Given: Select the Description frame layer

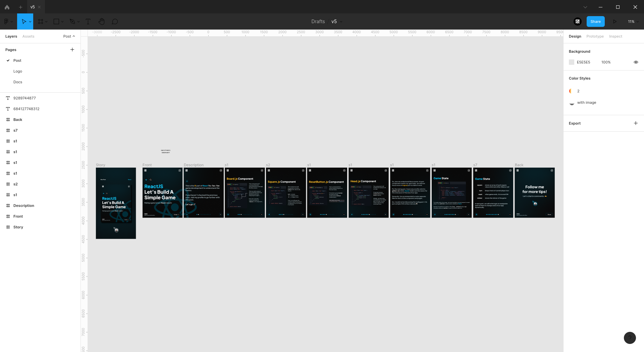Looking at the screenshot, I should click(40, 206).
